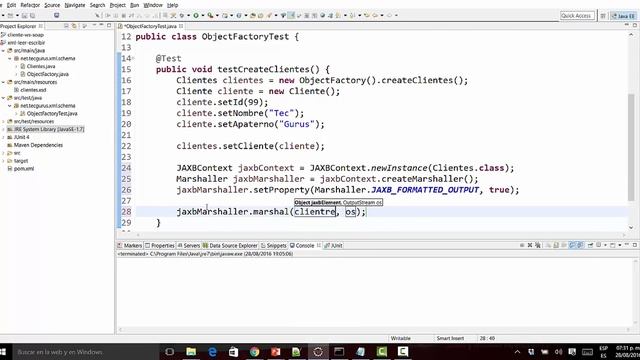Image resolution: width=640 pixels, height=360 pixels.
Task: Expand the target folder
Action: pyautogui.click(x=4, y=161)
